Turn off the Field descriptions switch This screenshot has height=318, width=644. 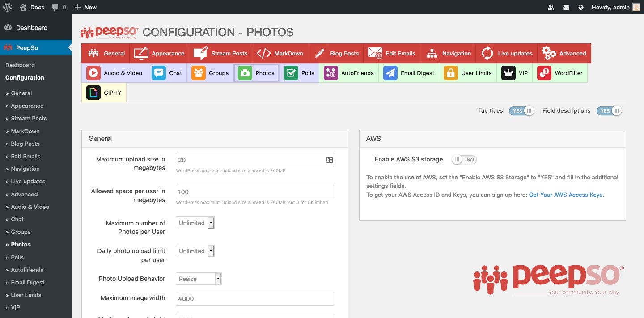609,111
